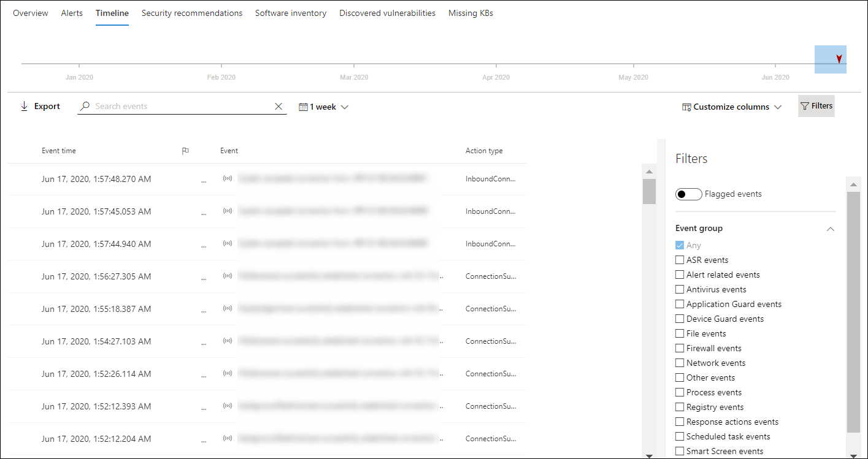
Task: Check the Antivirus events checkbox
Action: pos(680,289)
